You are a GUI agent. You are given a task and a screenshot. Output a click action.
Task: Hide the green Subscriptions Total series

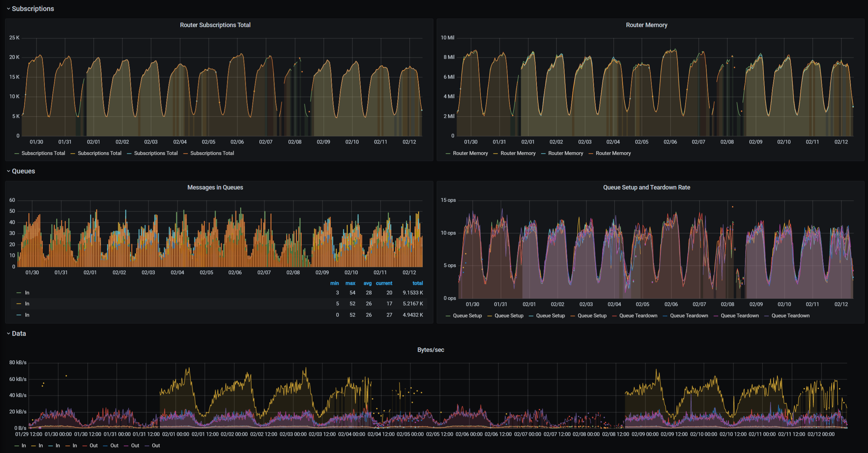[x=43, y=153]
